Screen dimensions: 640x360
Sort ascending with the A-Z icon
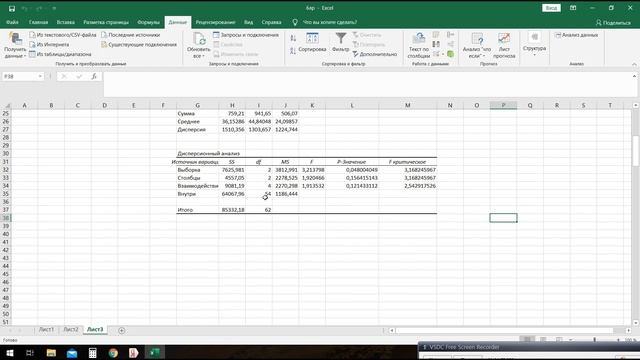(293, 38)
